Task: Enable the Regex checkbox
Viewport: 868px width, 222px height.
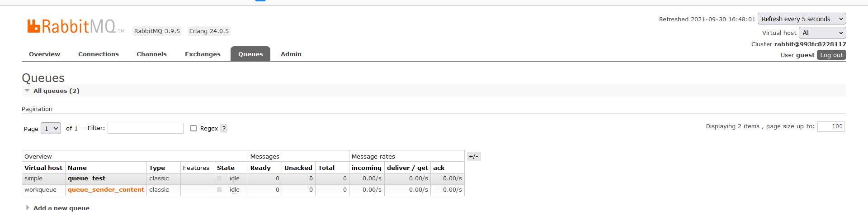Action: tap(193, 128)
